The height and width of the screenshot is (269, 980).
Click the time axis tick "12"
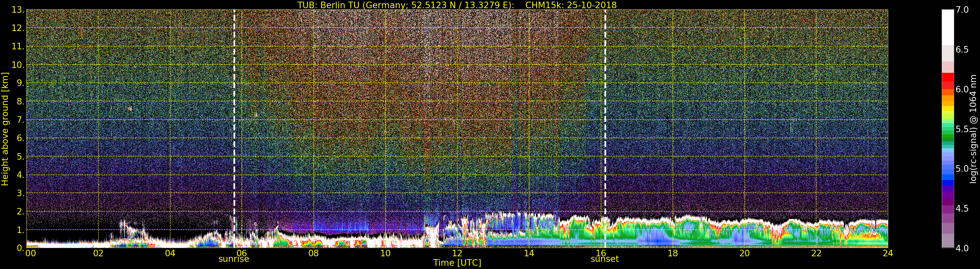[457, 253]
